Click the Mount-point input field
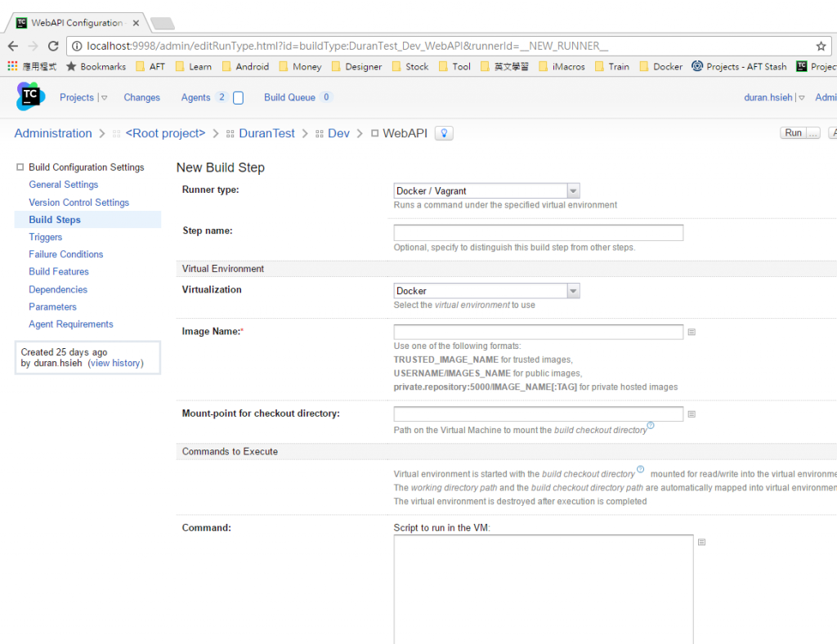This screenshot has width=837, height=644. [538, 414]
